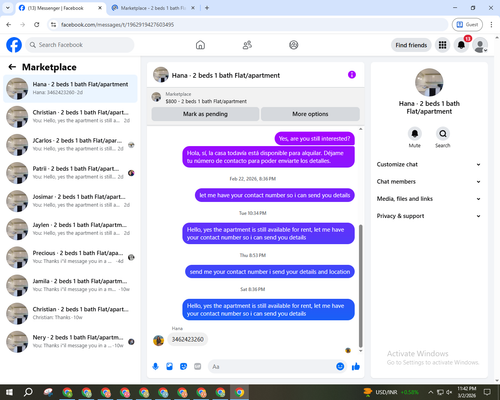The width and height of the screenshot is (500, 400).
Task: View site information icon in address bar
Action: click(x=53, y=25)
